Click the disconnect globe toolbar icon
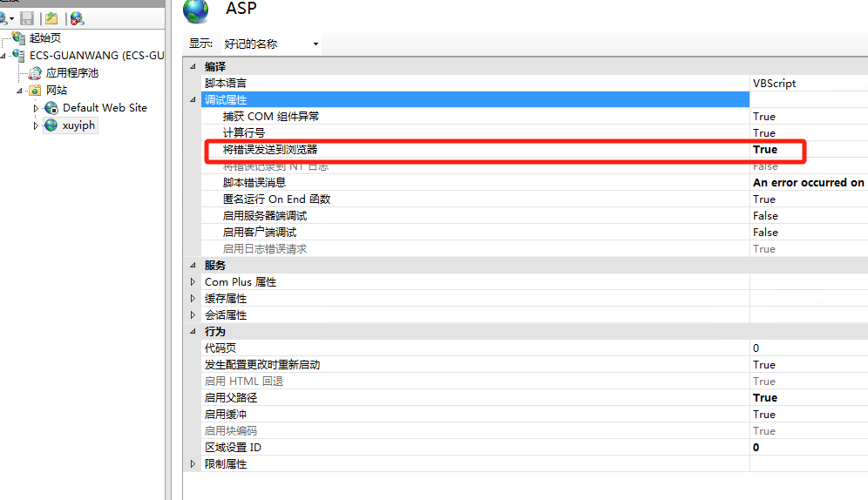This screenshot has width=868, height=500. (77, 19)
